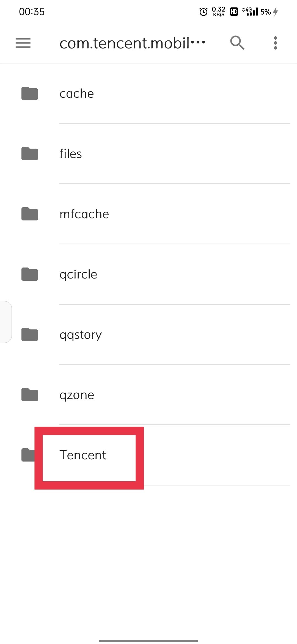Open the cache folder entry

tap(77, 94)
